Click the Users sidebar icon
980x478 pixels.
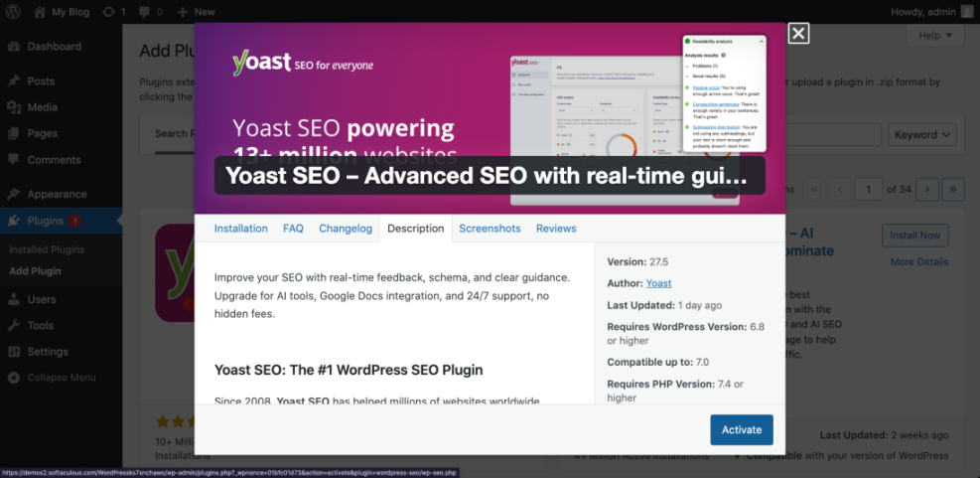(x=14, y=300)
